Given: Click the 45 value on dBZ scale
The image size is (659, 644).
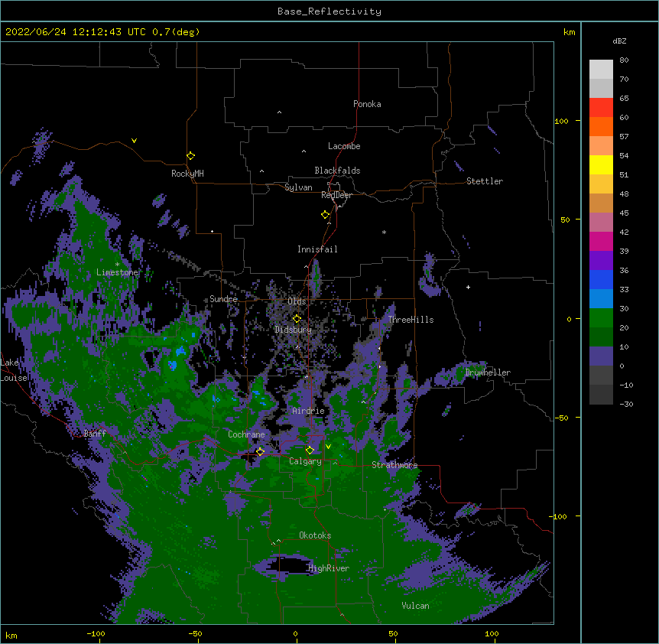Looking at the screenshot, I should coord(624,213).
